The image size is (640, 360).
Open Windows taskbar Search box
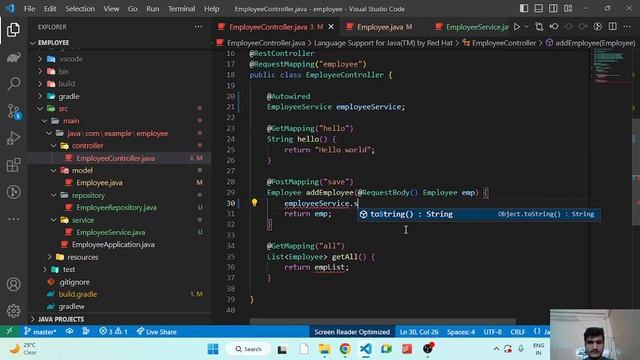[x=247, y=349]
